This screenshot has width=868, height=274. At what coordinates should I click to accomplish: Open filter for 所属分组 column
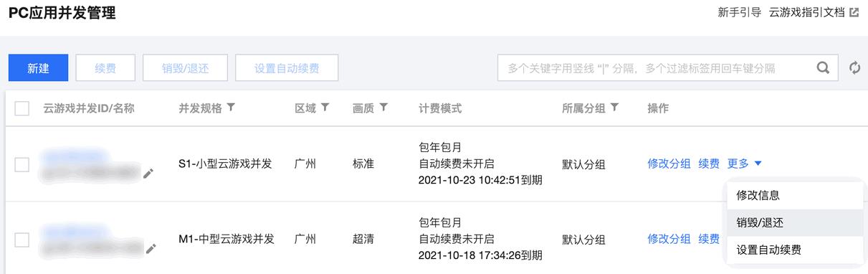[x=614, y=108]
